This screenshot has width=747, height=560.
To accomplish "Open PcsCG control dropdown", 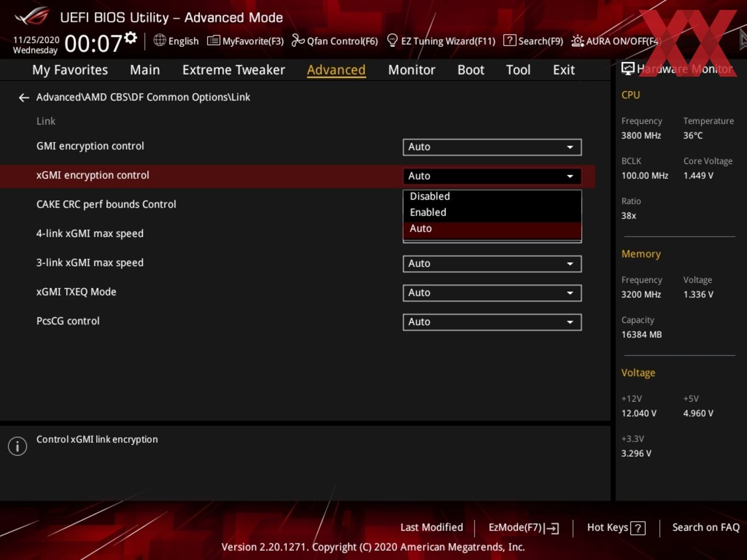I will click(x=492, y=322).
